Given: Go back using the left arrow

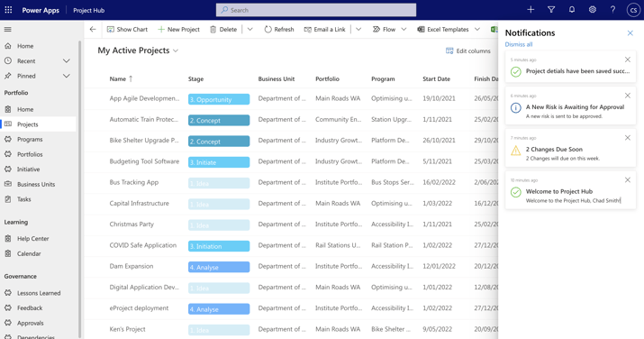Looking at the screenshot, I should [x=93, y=29].
